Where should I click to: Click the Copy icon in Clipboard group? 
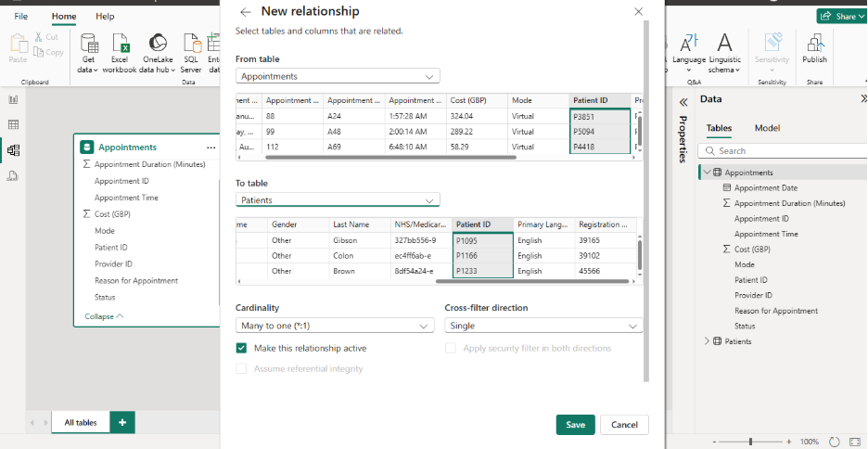[x=38, y=52]
